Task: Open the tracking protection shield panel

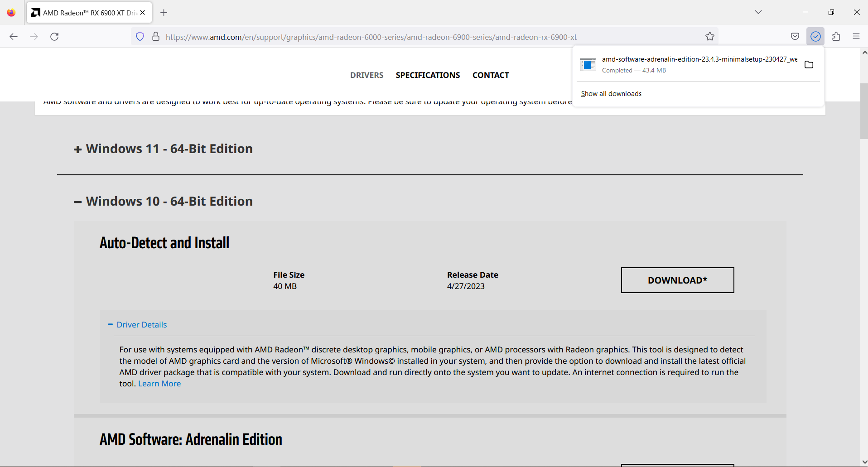Action: click(x=140, y=36)
